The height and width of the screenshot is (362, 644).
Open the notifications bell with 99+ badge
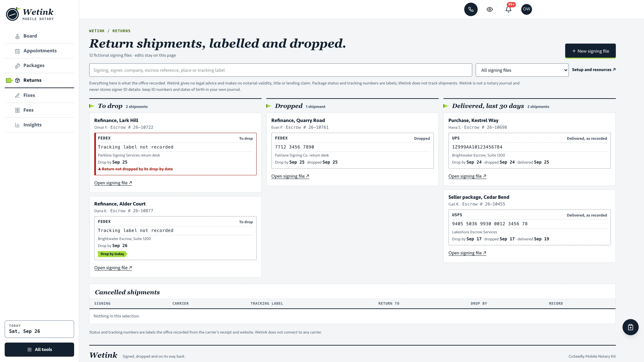pyautogui.click(x=508, y=9)
